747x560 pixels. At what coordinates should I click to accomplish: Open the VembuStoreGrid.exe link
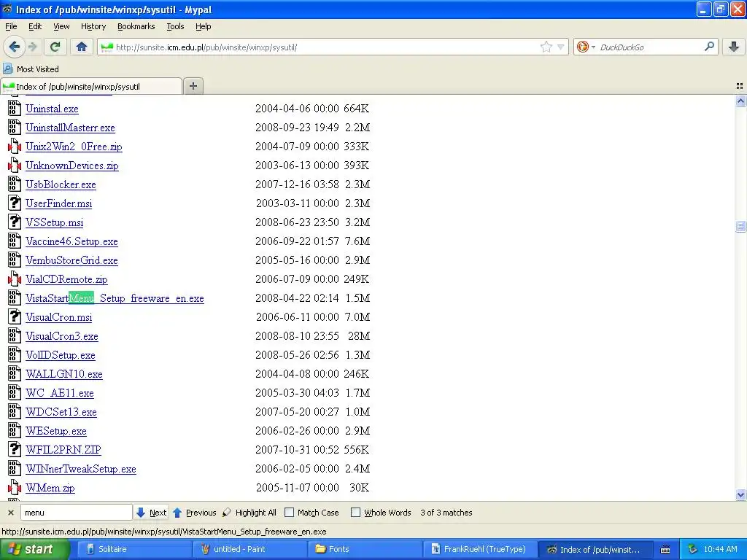(71, 260)
